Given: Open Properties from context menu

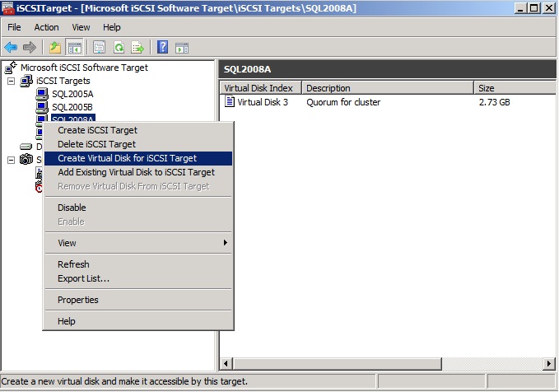Looking at the screenshot, I should click(138, 300).
